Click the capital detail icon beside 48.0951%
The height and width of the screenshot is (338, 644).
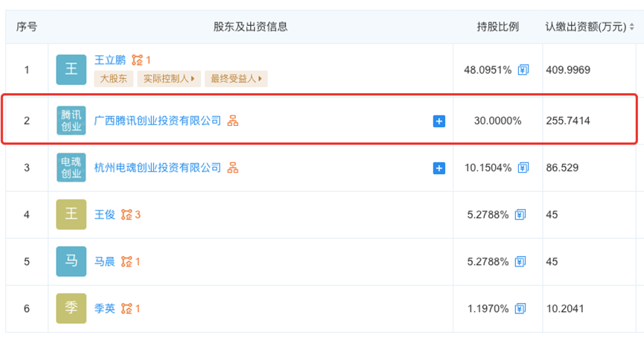523,70
